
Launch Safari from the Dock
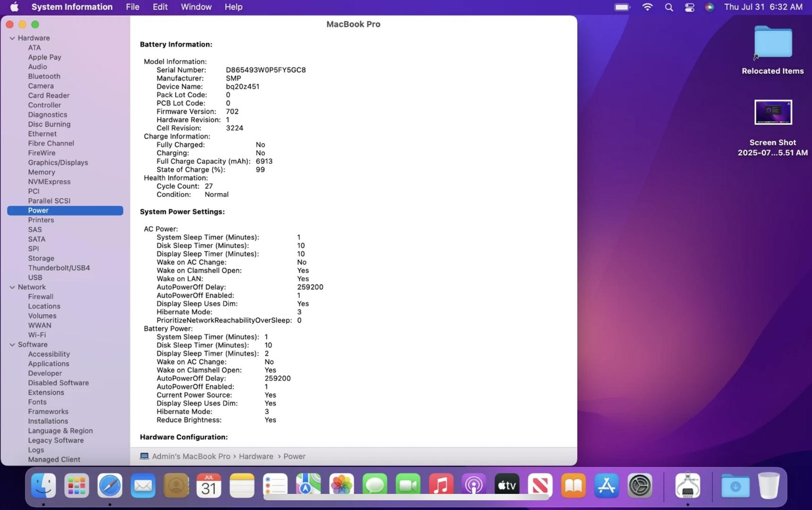click(110, 485)
